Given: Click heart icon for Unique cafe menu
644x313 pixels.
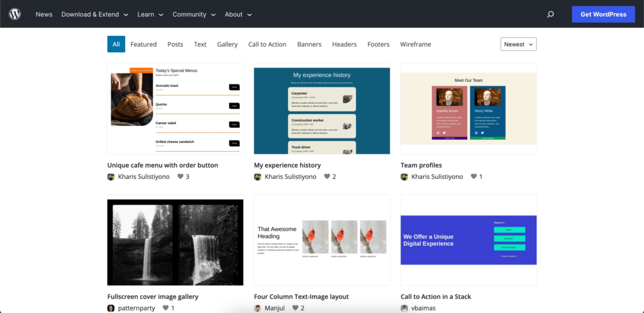Looking at the screenshot, I should pos(180,176).
